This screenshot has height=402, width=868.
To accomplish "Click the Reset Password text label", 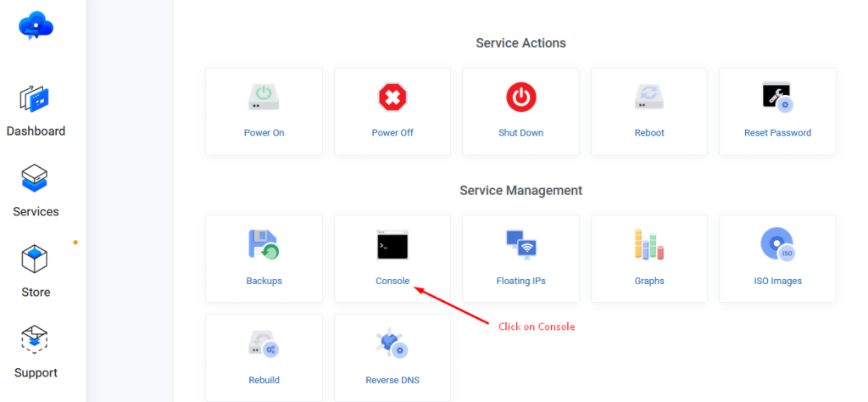I will click(777, 133).
